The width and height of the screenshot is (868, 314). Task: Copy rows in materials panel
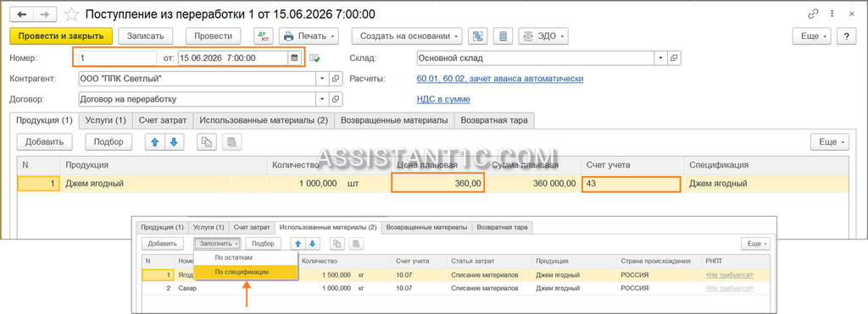337,243
